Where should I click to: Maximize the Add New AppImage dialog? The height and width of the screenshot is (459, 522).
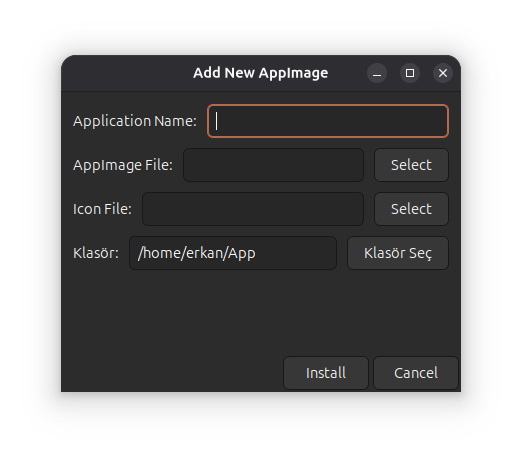[x=410, y=73]
